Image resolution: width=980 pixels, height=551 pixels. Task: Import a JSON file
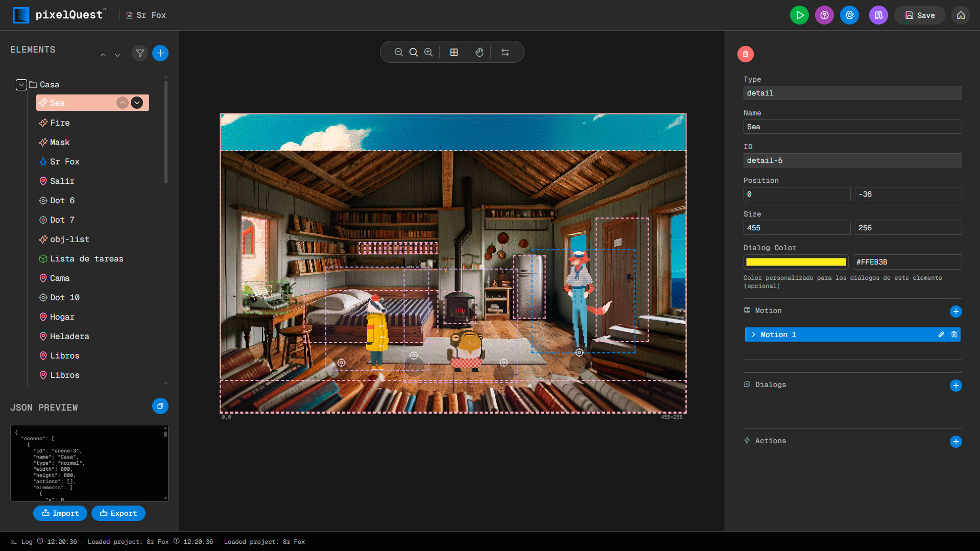point(60,513)
